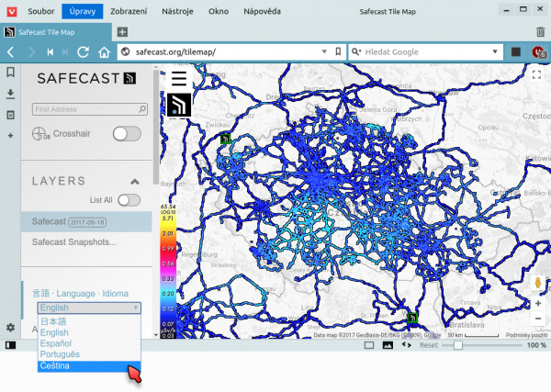551x392 pixels.
Task: Reload the Safecast page
Action: (x=84, y=52)
